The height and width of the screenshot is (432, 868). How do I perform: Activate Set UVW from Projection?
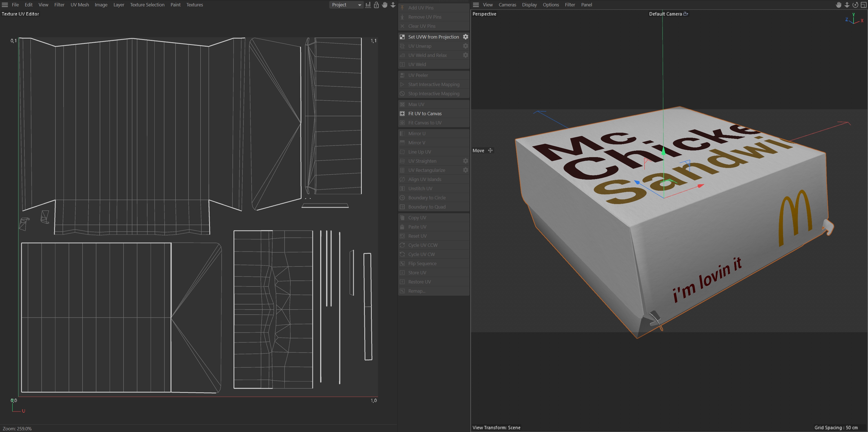point(433,37)
